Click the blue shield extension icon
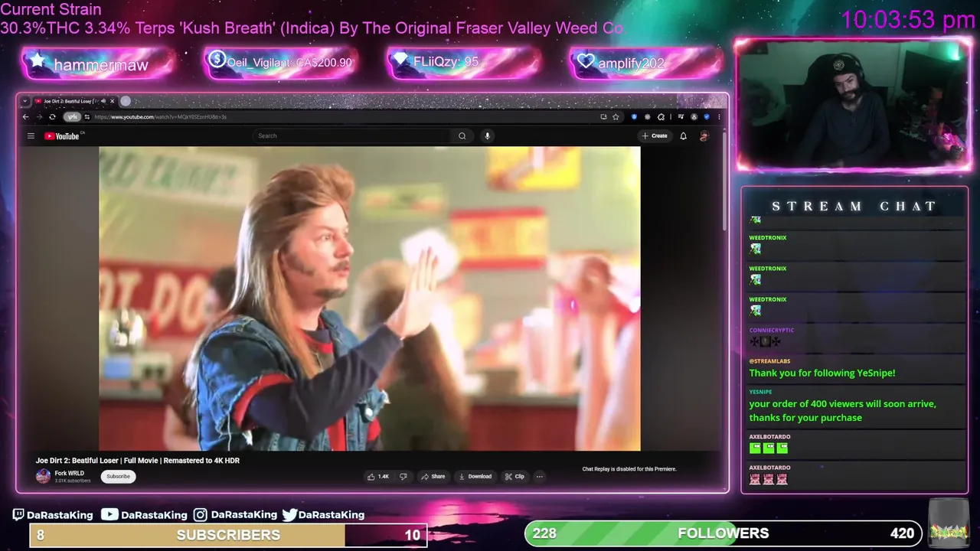980x551 pixels. point(634,117)
